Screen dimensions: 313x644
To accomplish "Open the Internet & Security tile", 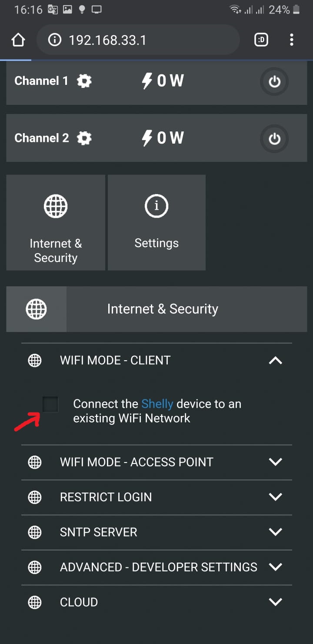I will (x=56, y=223).
